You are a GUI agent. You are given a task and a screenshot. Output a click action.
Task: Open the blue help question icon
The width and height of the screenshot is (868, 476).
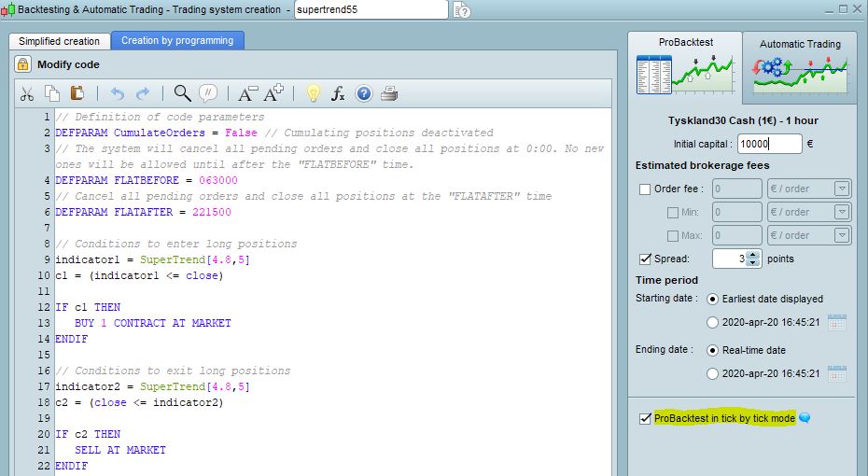point(364,93)
